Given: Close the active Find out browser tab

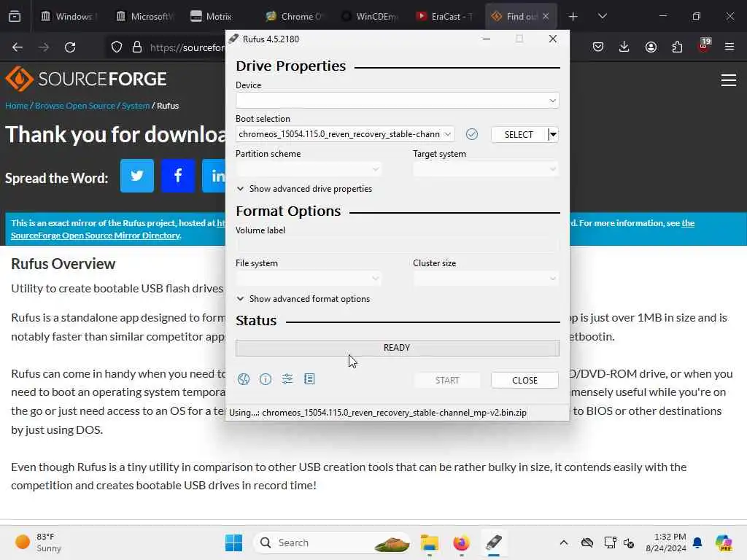Looking at the screenshot, I should pos(546,16).
